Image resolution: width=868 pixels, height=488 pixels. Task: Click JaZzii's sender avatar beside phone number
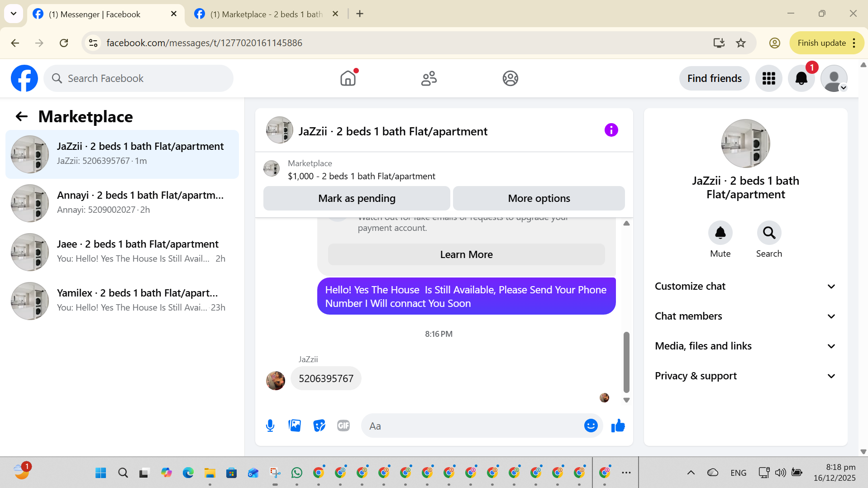tap(276, 380)
